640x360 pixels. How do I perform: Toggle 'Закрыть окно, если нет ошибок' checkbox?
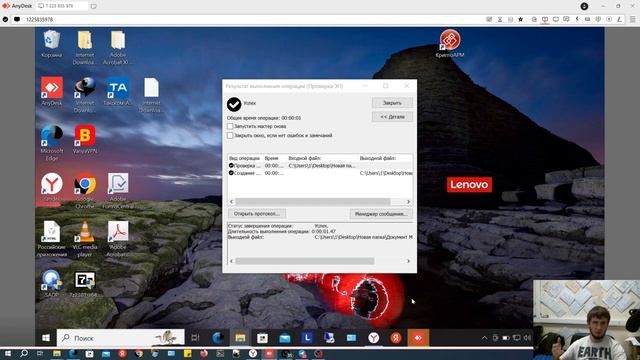230,136
